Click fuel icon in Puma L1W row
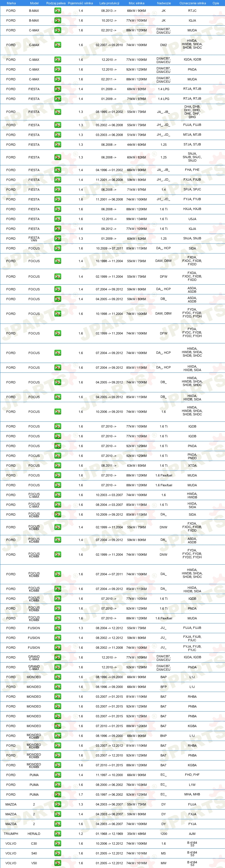The width and height of the screenshot is (225, 868). [58, 785]
